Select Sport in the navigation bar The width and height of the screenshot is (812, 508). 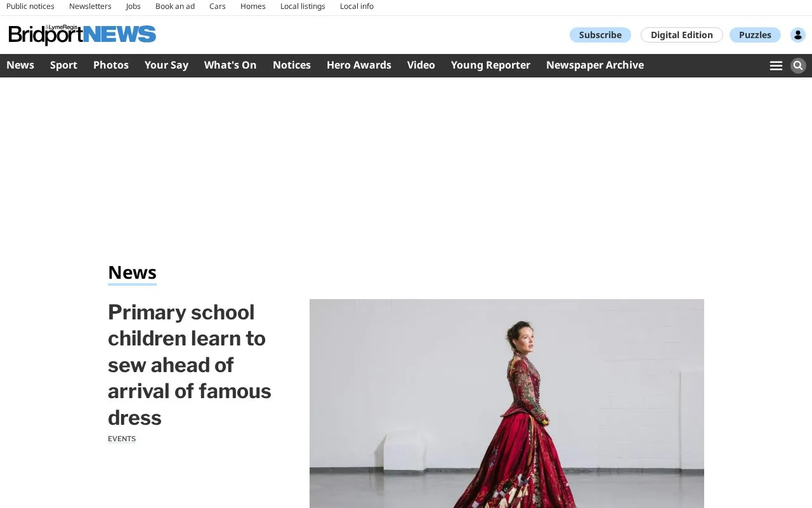[63, 65]
